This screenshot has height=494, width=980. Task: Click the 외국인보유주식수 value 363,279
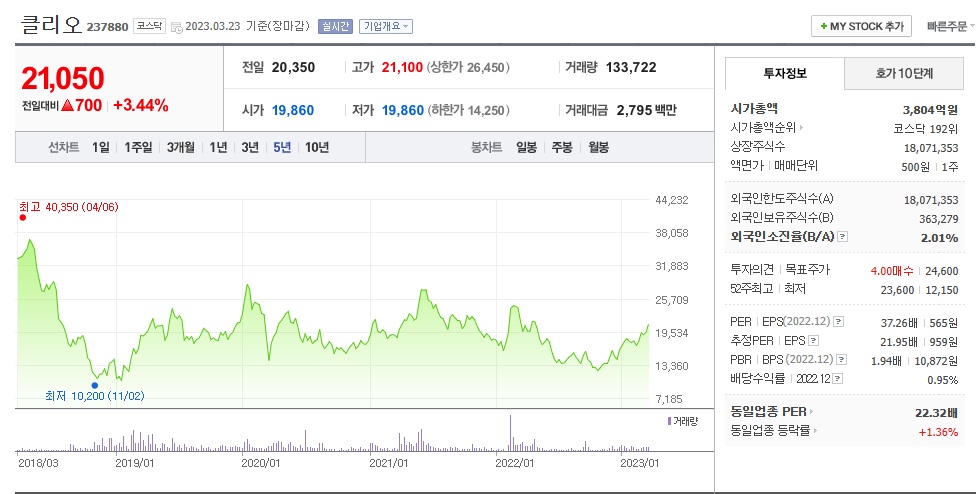pyautogui.click(x=938, y=219)
